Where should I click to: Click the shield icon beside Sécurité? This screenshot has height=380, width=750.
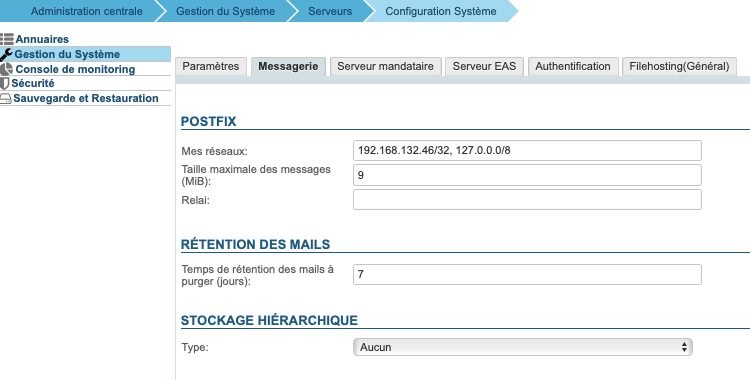click(5, 83)
